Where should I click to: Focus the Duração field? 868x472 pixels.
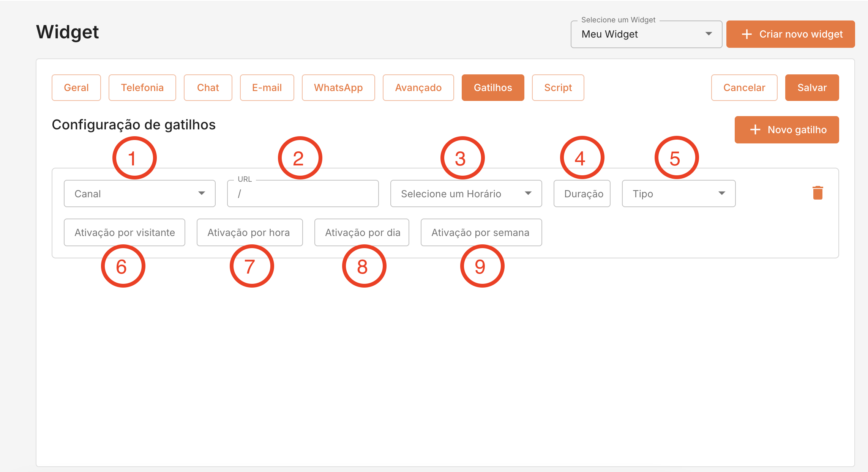(x=582, y=194)
